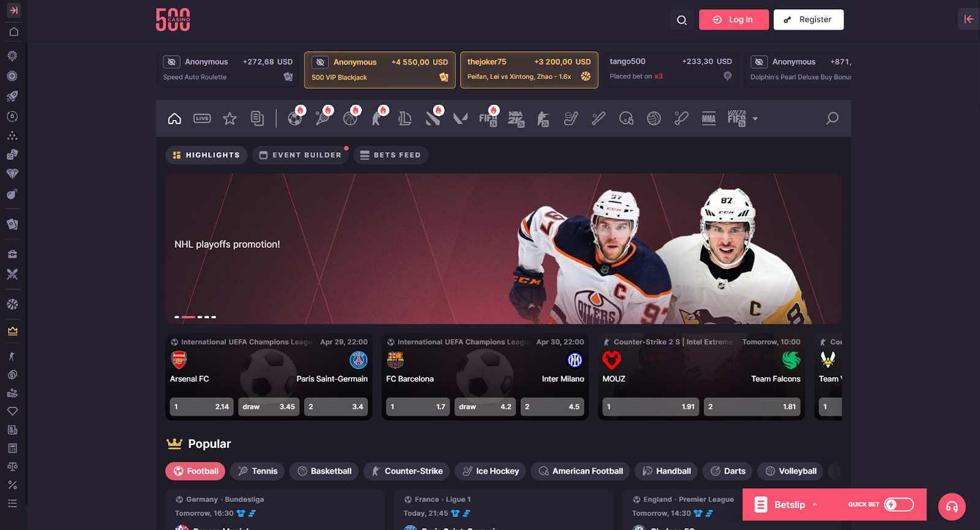Expand more sports dropdown arrow after Volta FIFA
Screen dimensions: 980x530
point(755,119)
